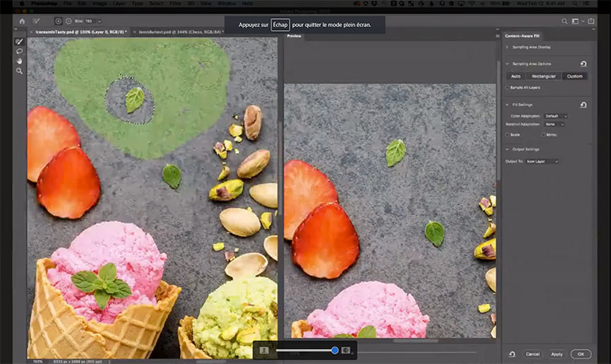This screenshot has height=364, width=611.
Task: Click the Home icon in options bar
Action: 22,21
